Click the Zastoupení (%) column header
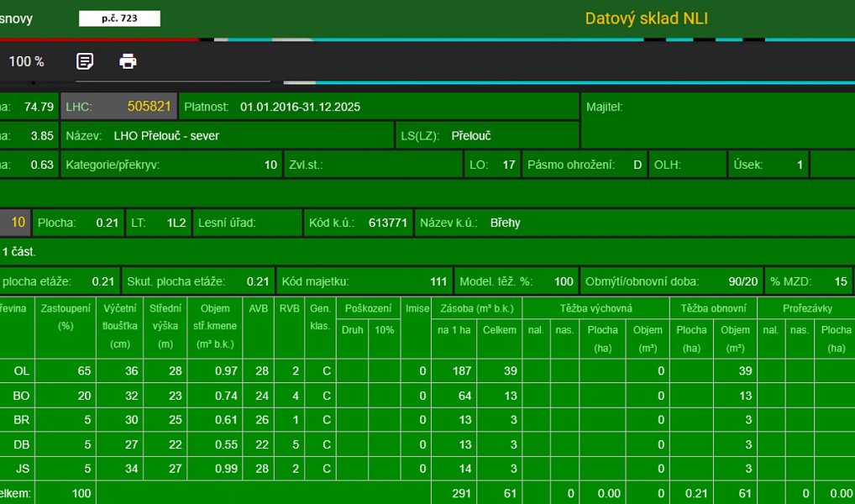855x504 pixels. click(66, 328)
